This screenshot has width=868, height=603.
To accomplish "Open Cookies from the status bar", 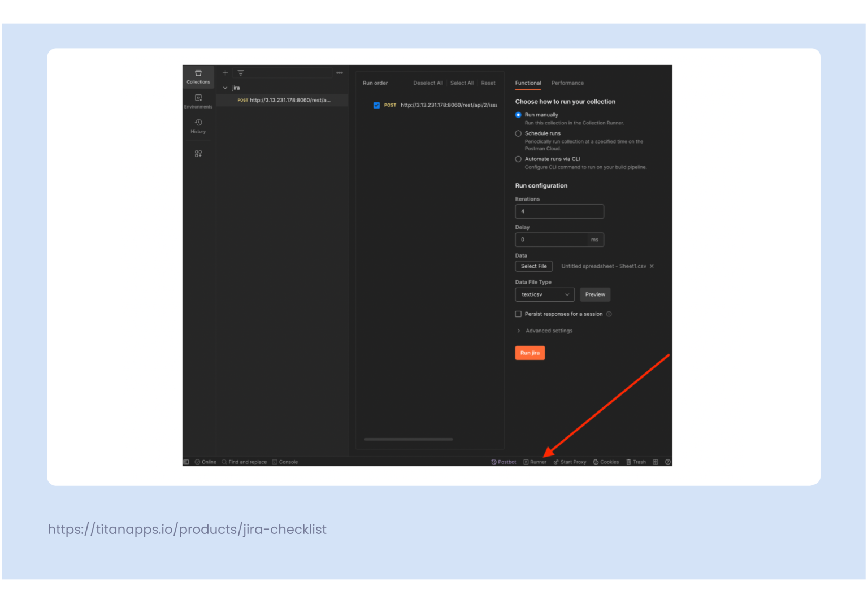I will [x=606, y=462].
